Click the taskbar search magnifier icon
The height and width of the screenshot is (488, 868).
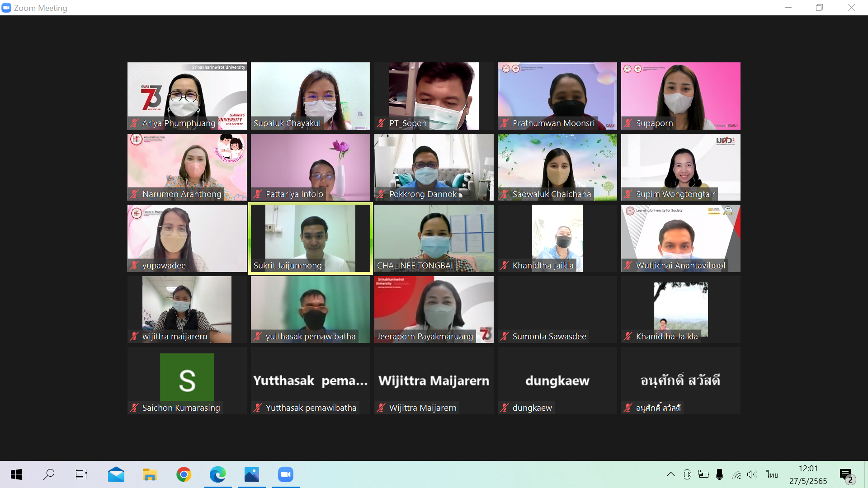click(49, 474)
